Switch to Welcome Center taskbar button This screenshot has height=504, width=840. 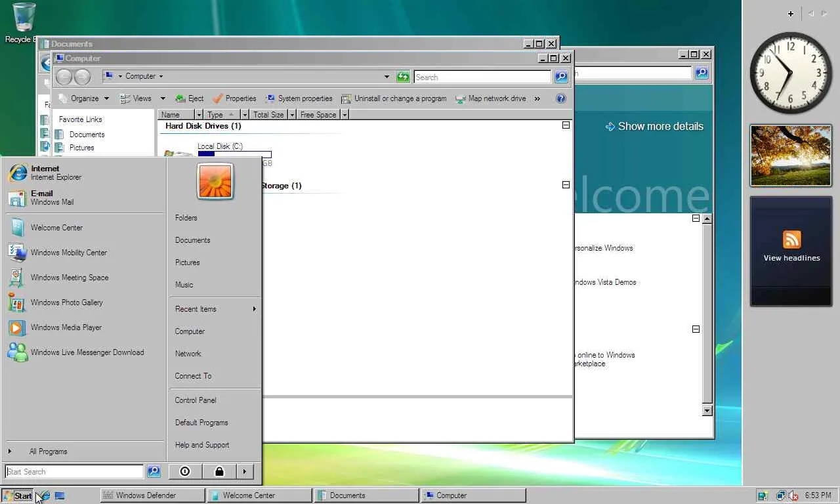(259, 495)
